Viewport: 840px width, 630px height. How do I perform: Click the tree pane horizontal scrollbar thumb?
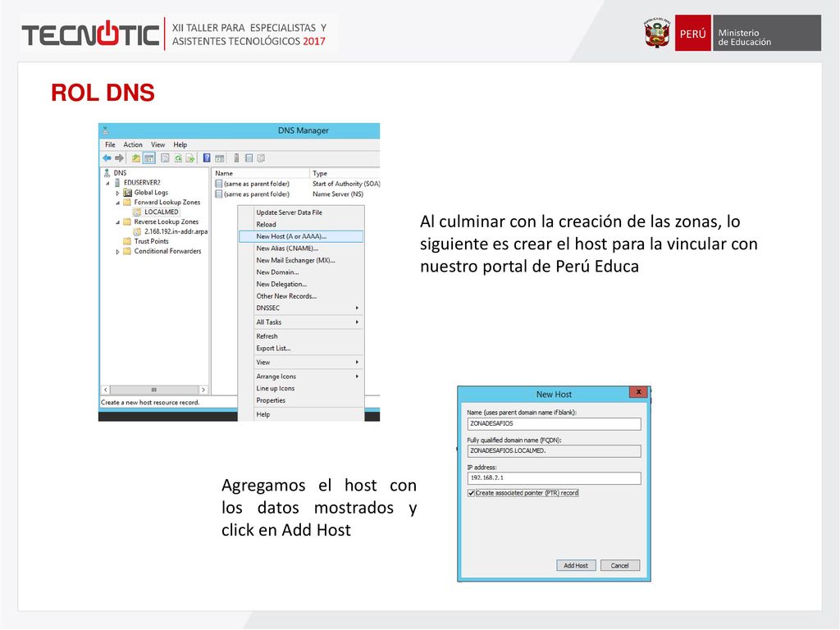pyautogui.click(x=154, y=390)
